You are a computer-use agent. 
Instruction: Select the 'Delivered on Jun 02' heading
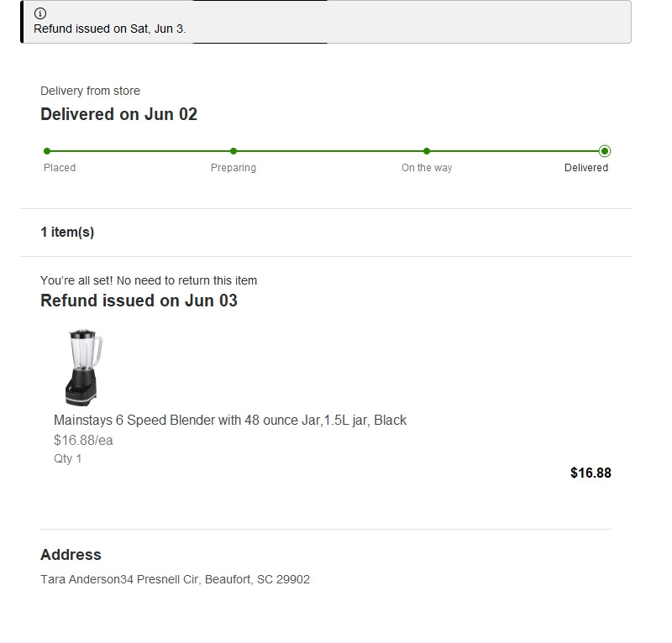(x=118, y=114)
